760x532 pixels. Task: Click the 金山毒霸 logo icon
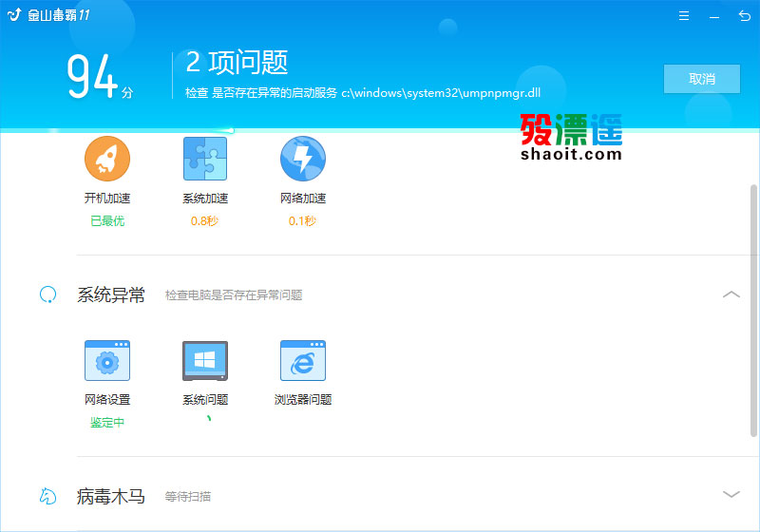tap(14, 14)
